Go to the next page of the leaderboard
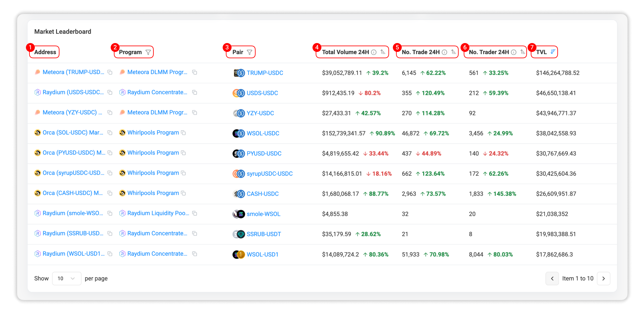This screenshot has height=314, width=644. pyautogui.click(x=604, y=278)
